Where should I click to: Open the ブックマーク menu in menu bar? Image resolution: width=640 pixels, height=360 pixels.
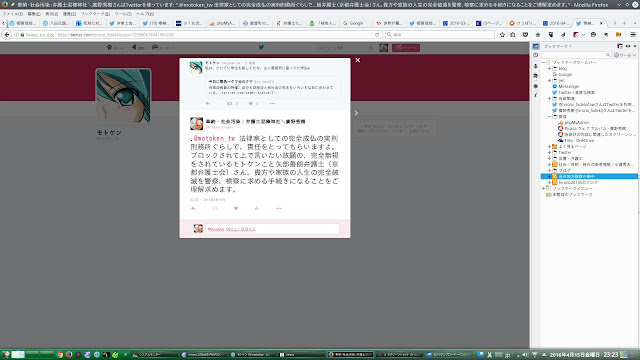(95, 14)
